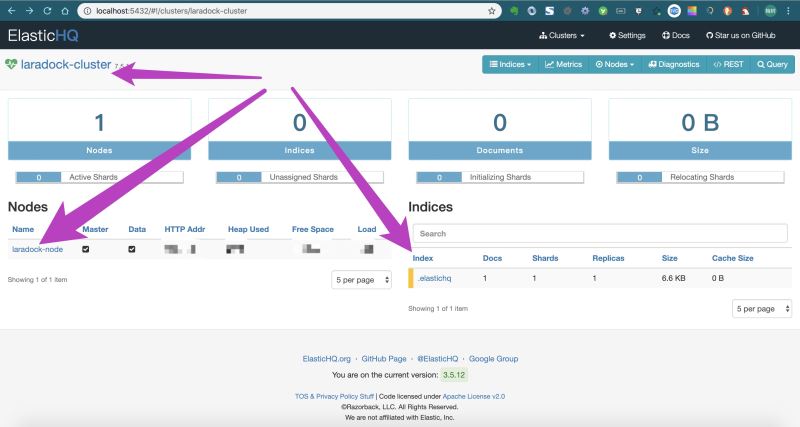Open Docs in the top navbar
This screenshot has width=800, height=427.
click(676, 36)
